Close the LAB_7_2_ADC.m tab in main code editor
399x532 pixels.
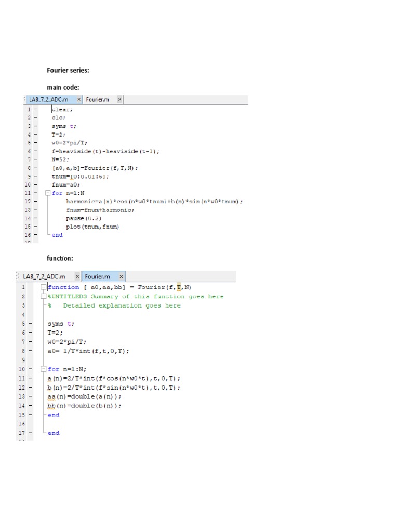coord(79,99)
